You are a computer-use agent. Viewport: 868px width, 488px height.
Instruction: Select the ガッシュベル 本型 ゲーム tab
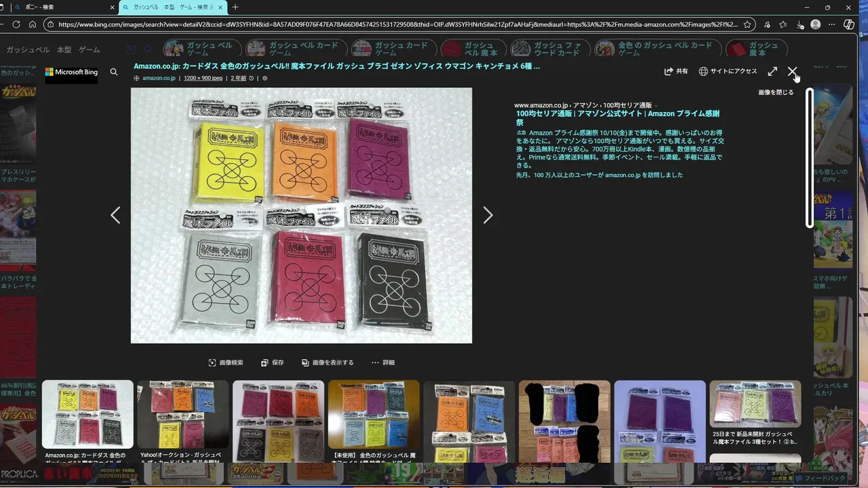172,7
